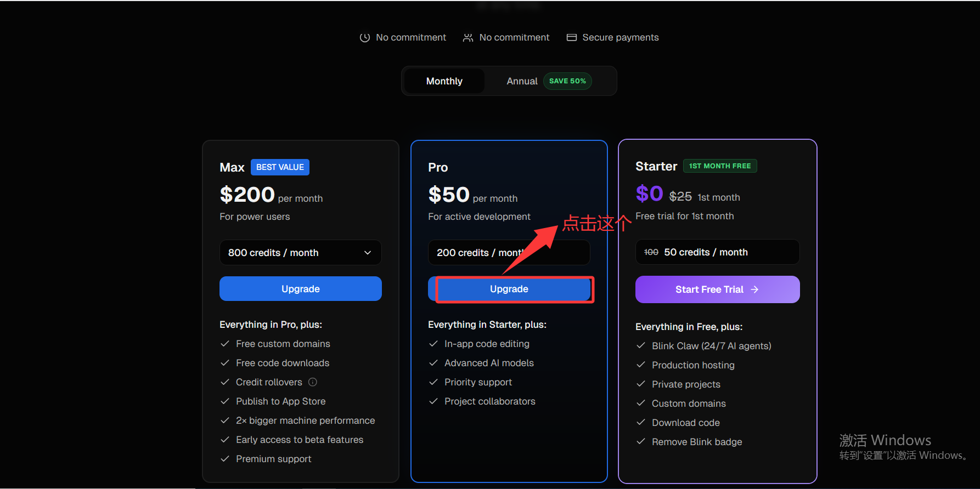The image size is (980, 489).
Task: Click 'Free trial for 1st month' text
Action: point(685,216)
